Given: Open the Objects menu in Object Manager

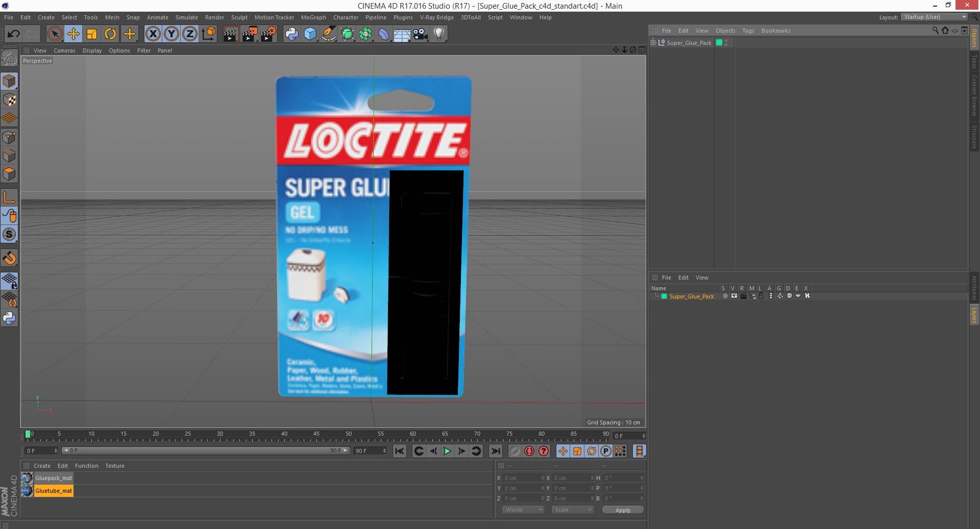Looking at the screenshot, I should pos(725,31).
